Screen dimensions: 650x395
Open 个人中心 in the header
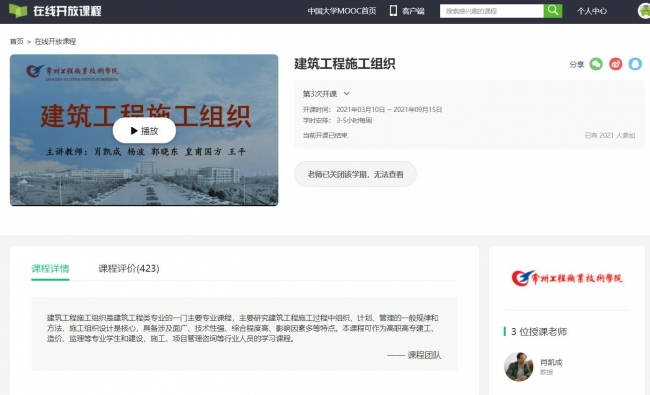pos(592,11)
